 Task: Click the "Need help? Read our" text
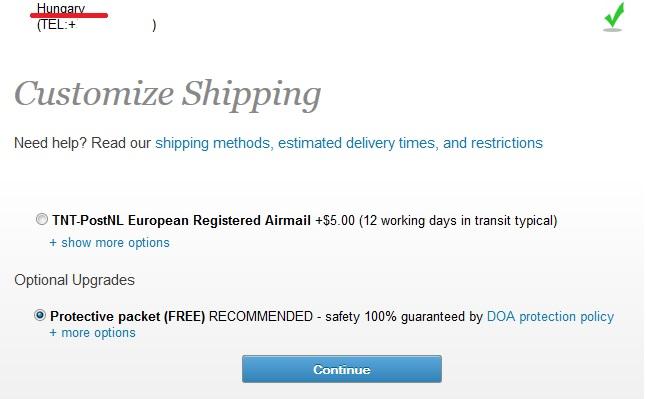82,143
